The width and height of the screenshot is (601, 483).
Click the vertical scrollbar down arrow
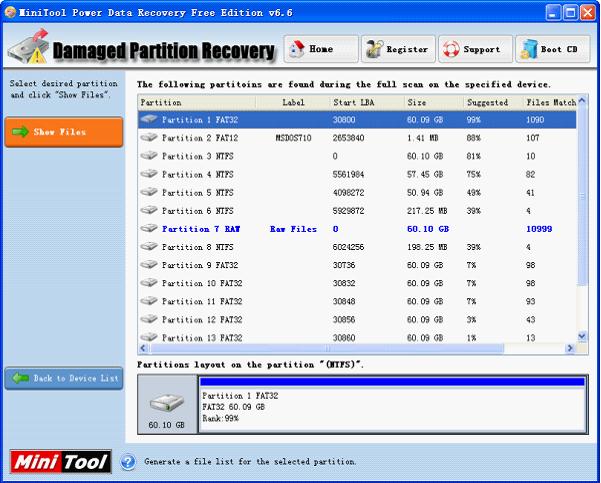582,336
